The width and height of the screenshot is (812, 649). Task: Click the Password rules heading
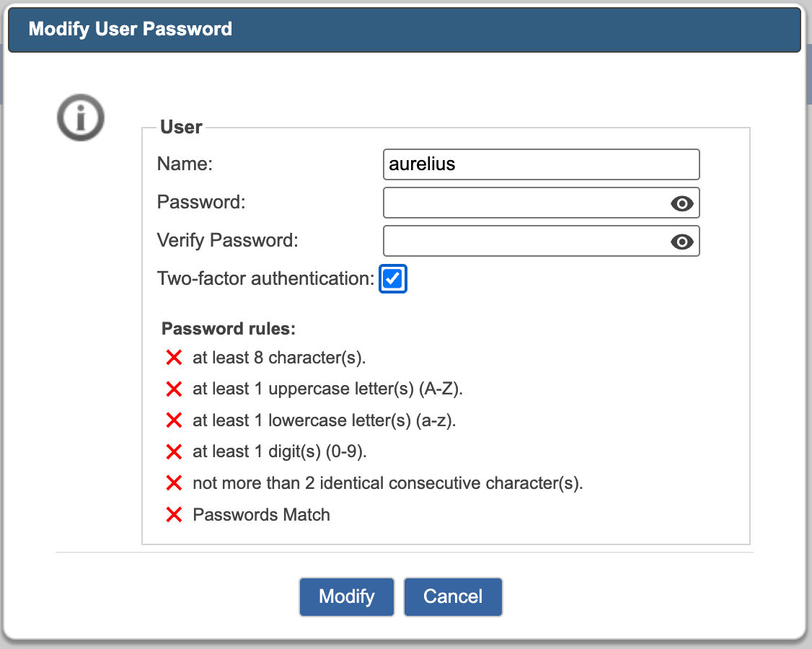tap(229, 329)
